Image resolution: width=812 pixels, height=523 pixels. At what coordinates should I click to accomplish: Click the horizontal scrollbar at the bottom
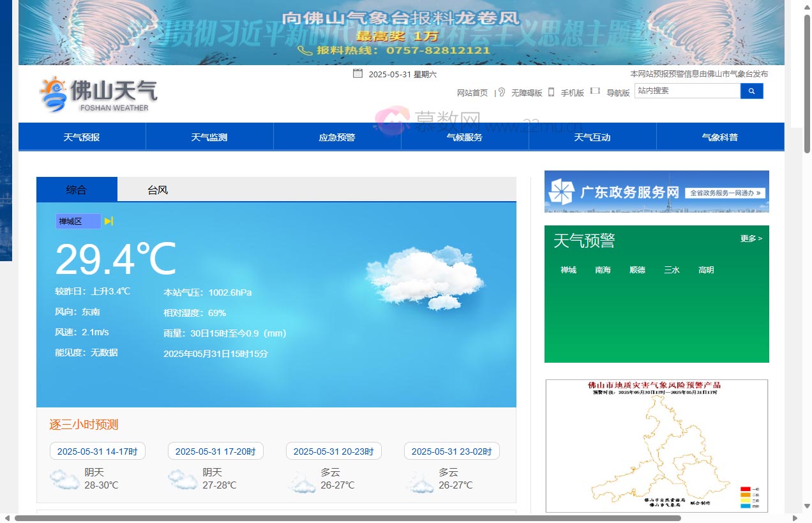tap(348, 518)
